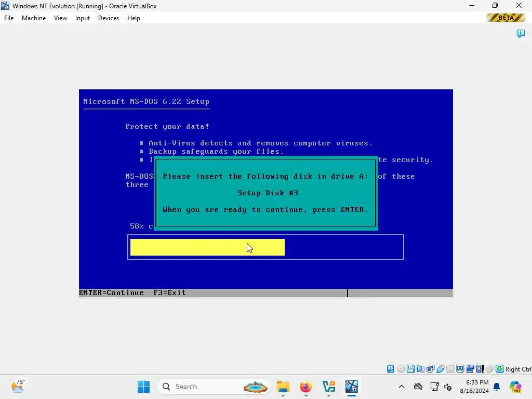Image resolution: width=532 pixels, height=399 pixels.
Task: Click the taskbar Search box
Action: coord(214,387)
